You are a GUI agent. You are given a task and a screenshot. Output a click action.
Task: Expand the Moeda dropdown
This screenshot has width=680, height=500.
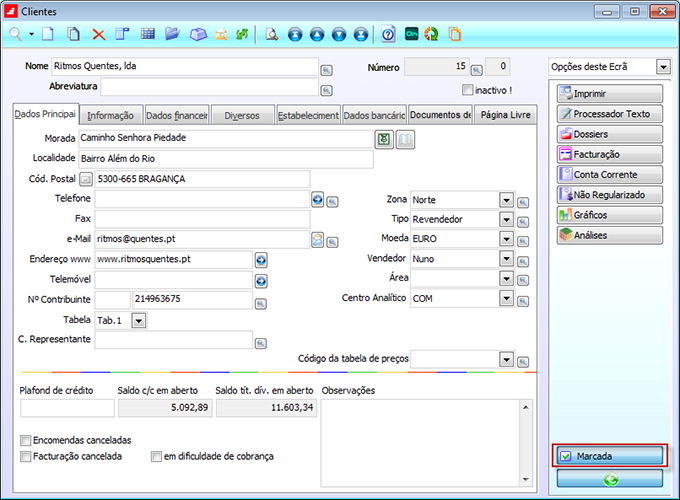point(506,239)
